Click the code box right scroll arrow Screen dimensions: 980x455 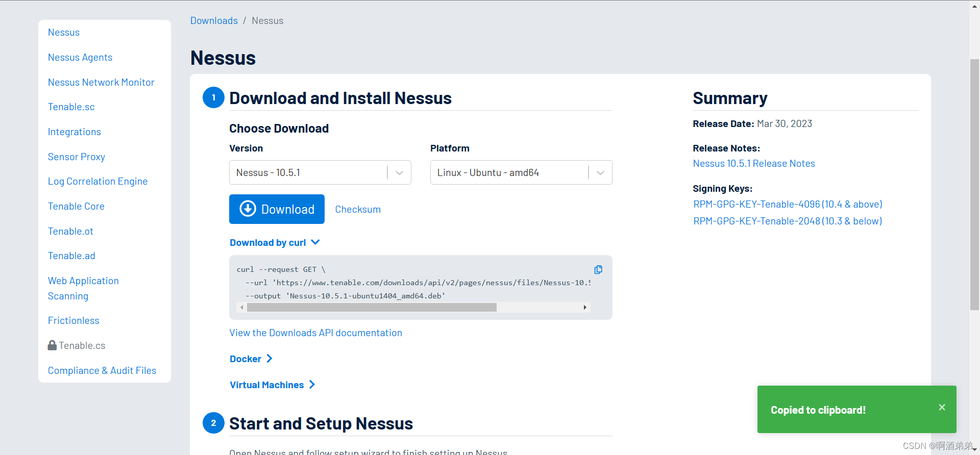coord(585,307)
